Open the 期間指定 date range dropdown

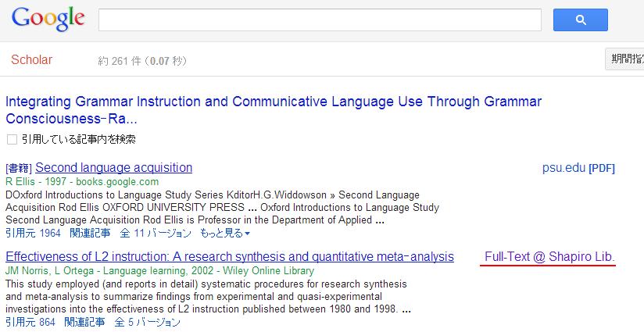coord(624,59)
